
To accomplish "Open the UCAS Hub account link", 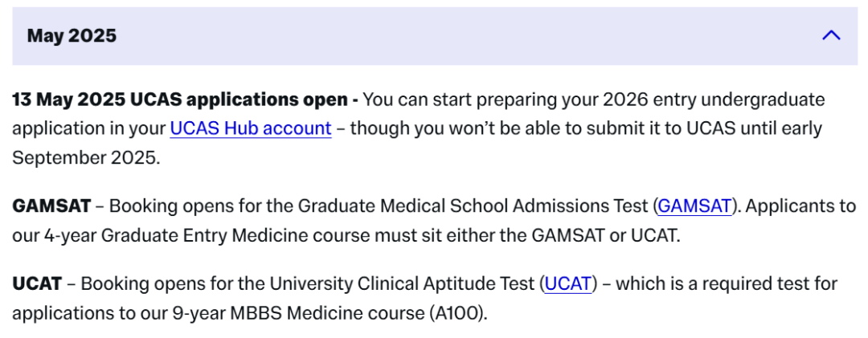I will tap(251, 128).
